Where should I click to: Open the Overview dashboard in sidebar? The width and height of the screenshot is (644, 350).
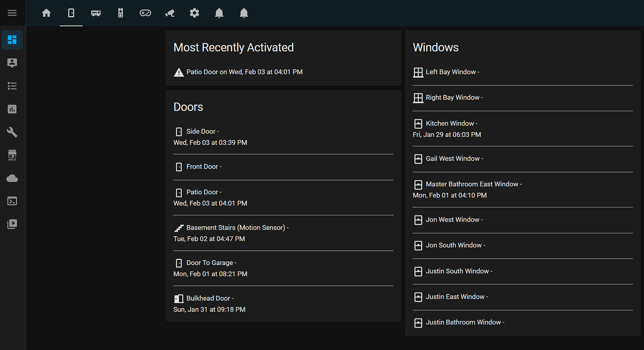tap(12, 40)
